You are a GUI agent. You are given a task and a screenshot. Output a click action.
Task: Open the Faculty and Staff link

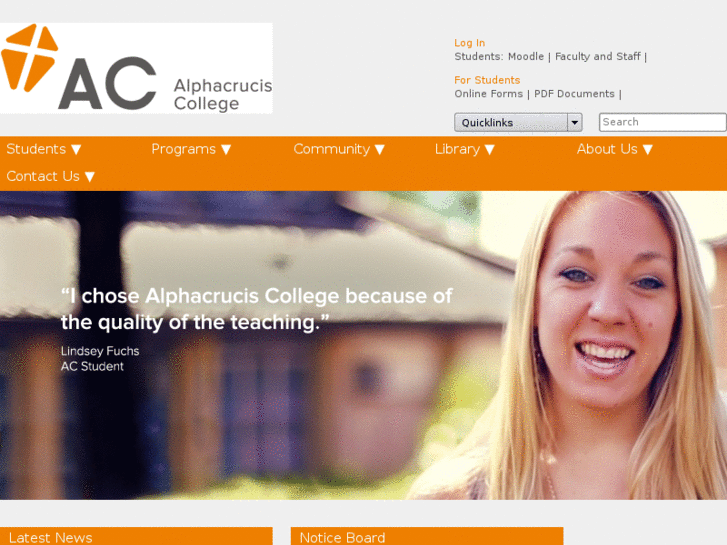598,57
